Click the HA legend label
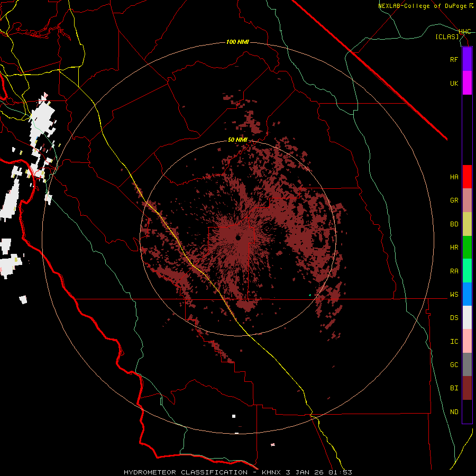 pos(454,177)
